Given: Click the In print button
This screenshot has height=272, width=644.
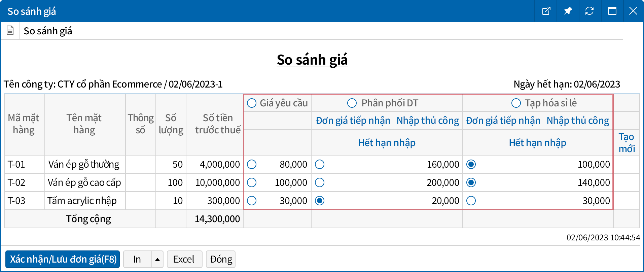Looking at the screenshot, I should [137, 259].
